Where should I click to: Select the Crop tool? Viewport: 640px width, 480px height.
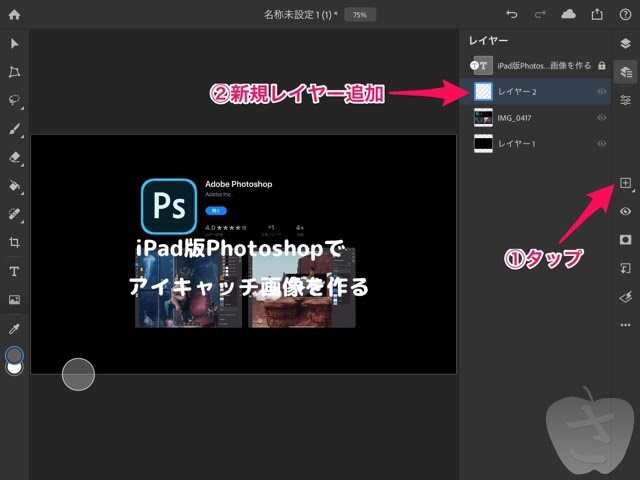[14, 242]
